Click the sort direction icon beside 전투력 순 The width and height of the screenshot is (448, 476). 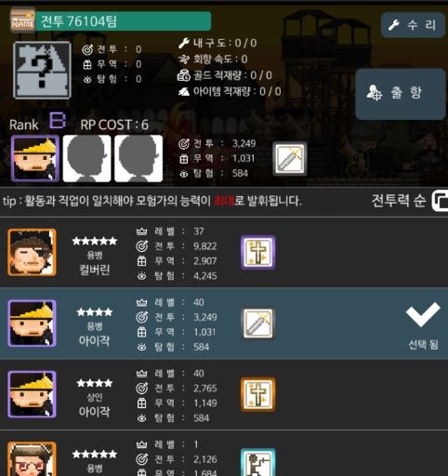click(x=440, y=201)
